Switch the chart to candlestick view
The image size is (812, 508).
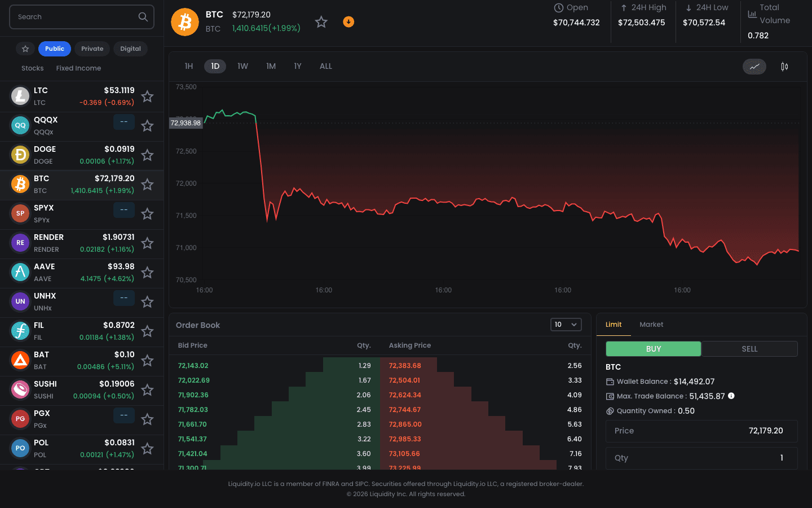pyautogui.click(x=784, y=67)
